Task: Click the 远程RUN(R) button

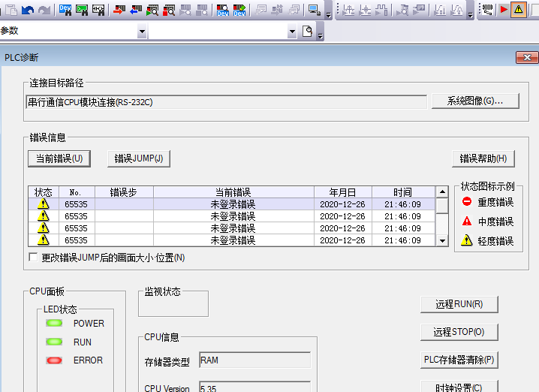Action: coord(459,304)
